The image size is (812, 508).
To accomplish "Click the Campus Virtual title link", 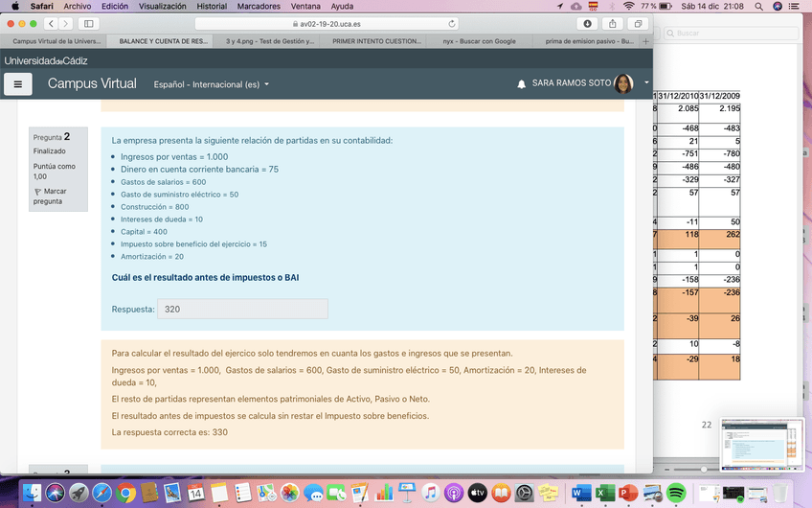I will click(x=92, y=83).
